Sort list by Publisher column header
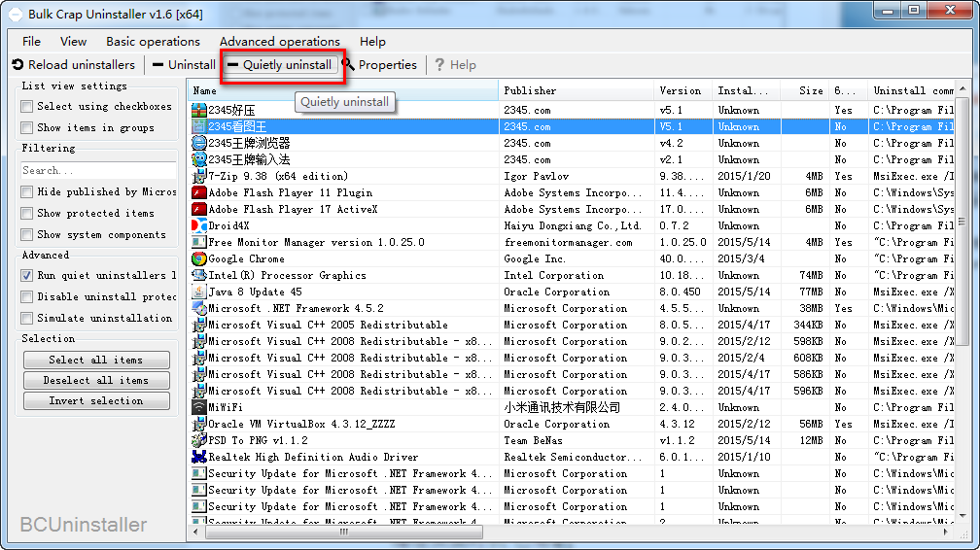Image resolution: width=980 pixels, height=550 pixels. [x=576, y=90]
